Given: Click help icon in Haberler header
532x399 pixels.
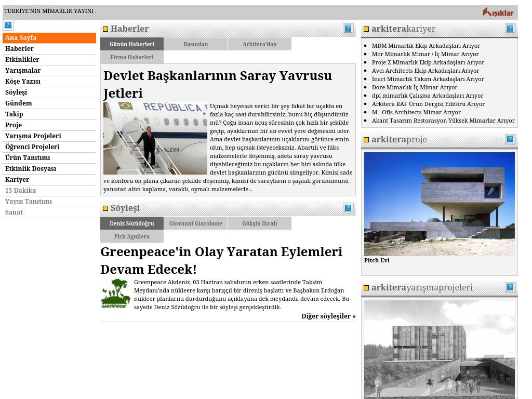Looking at the screenshot, I should click(x=348, y=29).
